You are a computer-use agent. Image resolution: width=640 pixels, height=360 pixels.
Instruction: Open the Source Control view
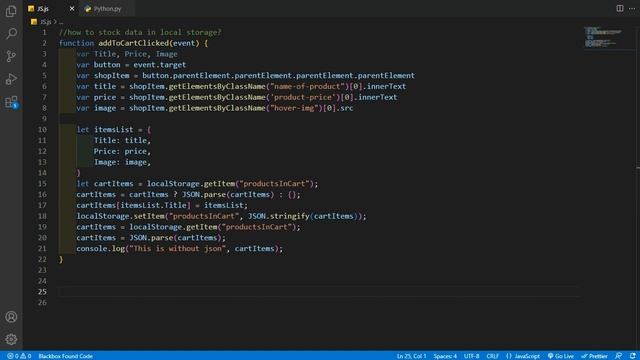click(x=11, y=56)
